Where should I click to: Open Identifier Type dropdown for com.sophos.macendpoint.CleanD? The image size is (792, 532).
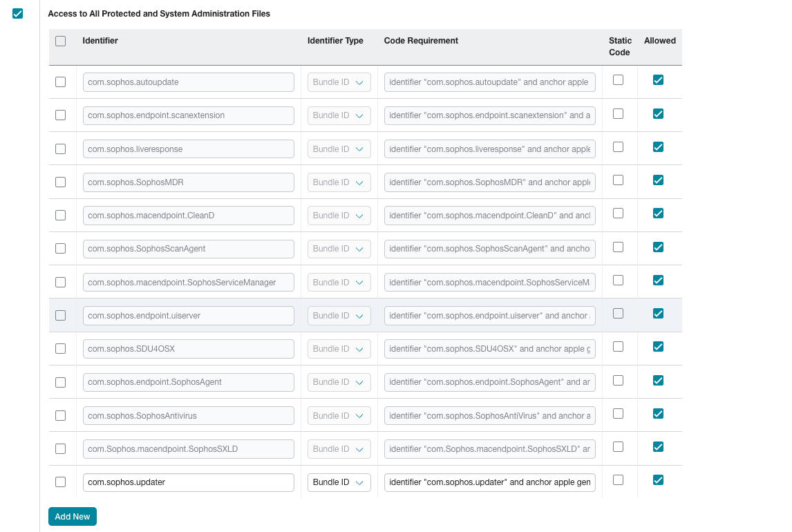pyautogui.click(x=339, y=216)
